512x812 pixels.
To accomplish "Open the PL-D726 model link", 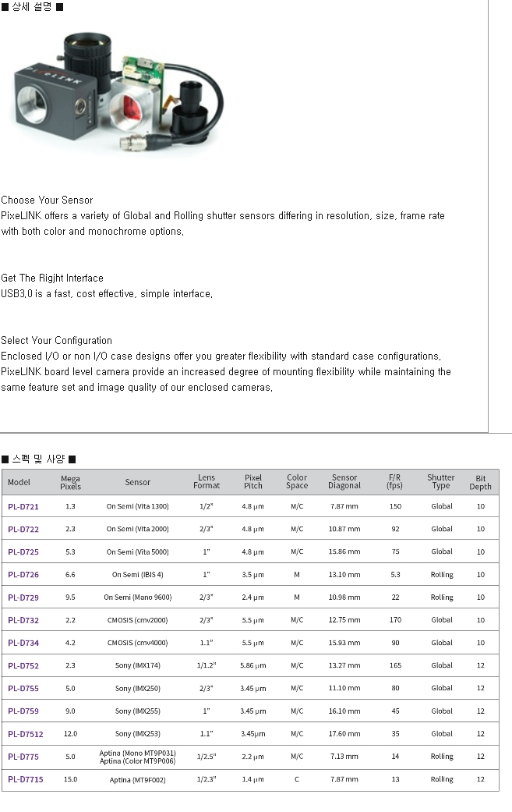I will 23,575.
